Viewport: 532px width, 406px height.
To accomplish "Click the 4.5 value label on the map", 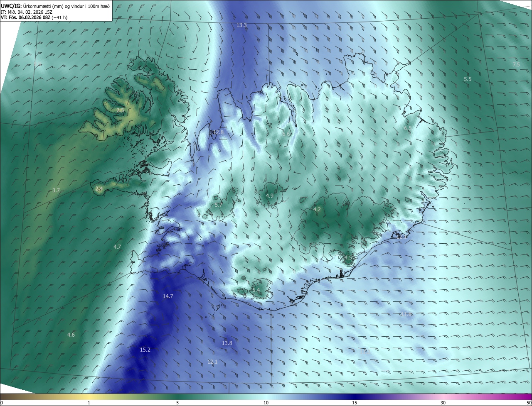I will [348, 257].
